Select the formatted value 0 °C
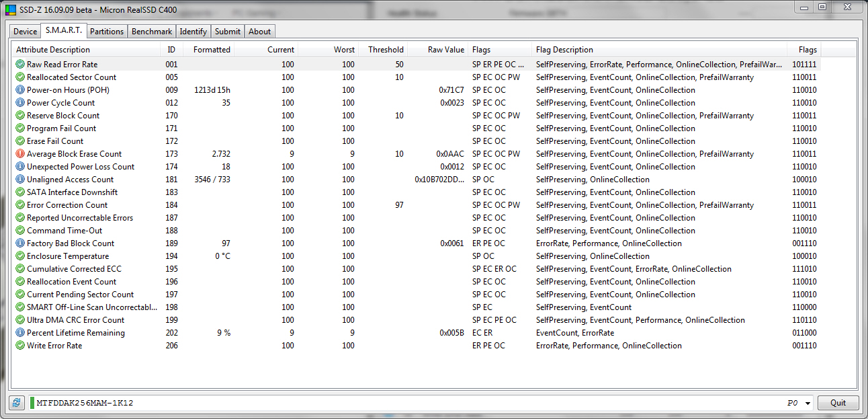This screenshot has height=419, width=868. [222, 256]
